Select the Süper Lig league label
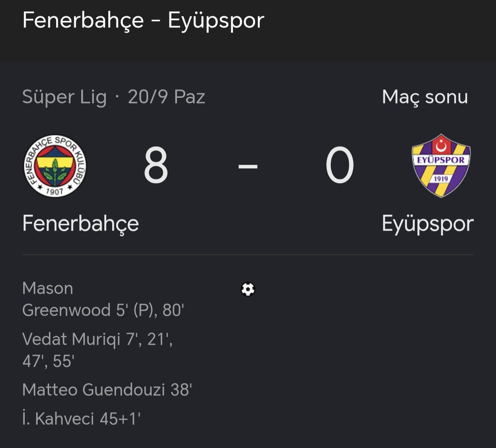This screenshot has width=496, height=448. (x=64, y=98)
